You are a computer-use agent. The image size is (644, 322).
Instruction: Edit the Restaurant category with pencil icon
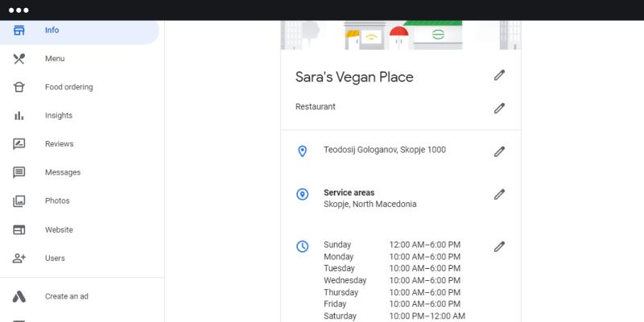click(499, 108)
